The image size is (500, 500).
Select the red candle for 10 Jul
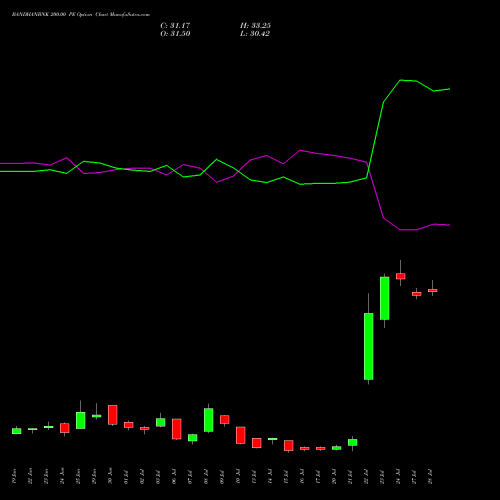pyautogui.click(x=241, y=435)
